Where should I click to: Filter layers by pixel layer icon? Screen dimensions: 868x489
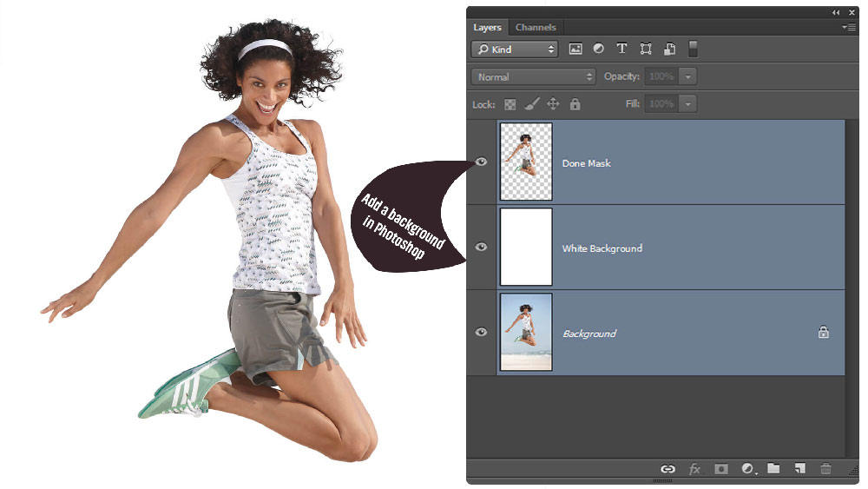pos(575,49)
